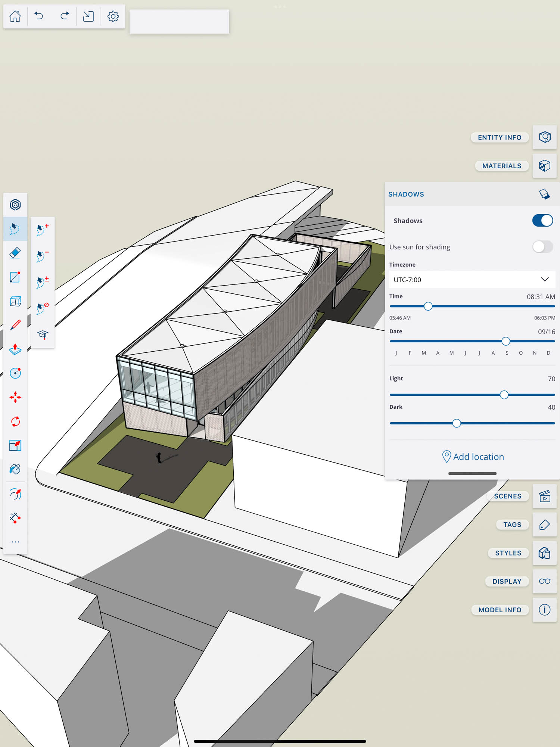Image resolution: width=560 pixels, height=747 pixels.
Task: Open the settings gear
Action: point(113,16)
